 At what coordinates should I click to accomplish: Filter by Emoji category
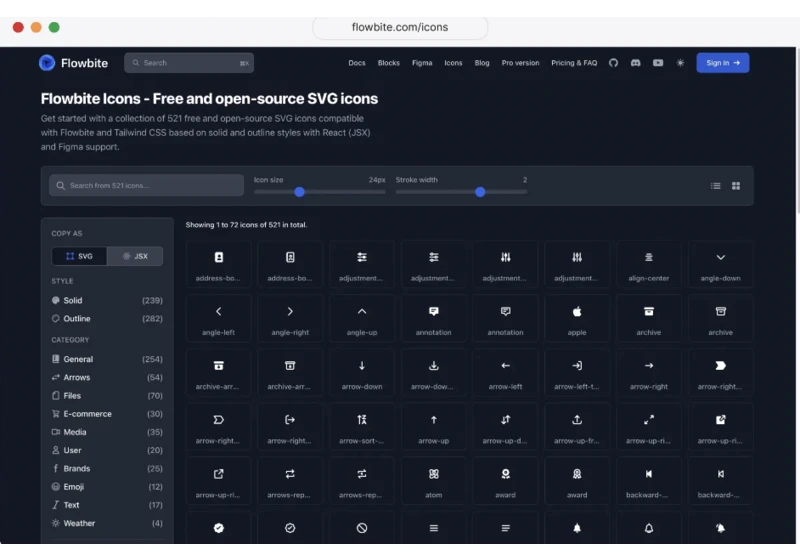click(107, 487)
